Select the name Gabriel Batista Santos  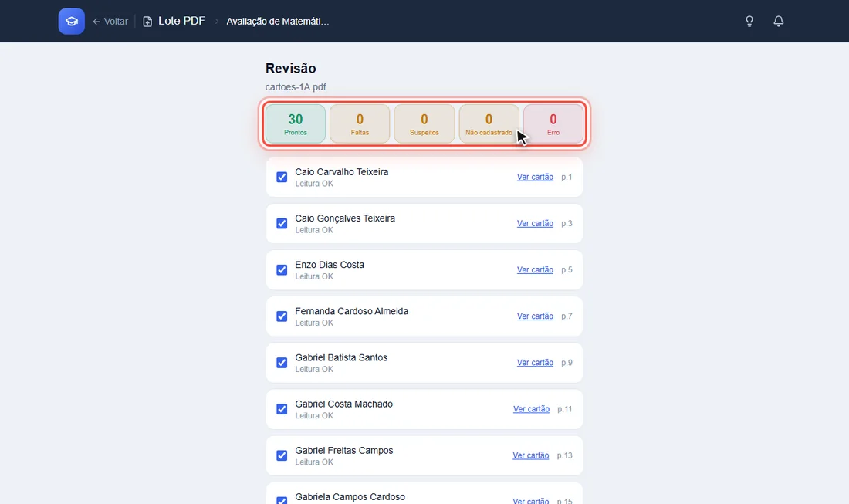pos(341,358)
